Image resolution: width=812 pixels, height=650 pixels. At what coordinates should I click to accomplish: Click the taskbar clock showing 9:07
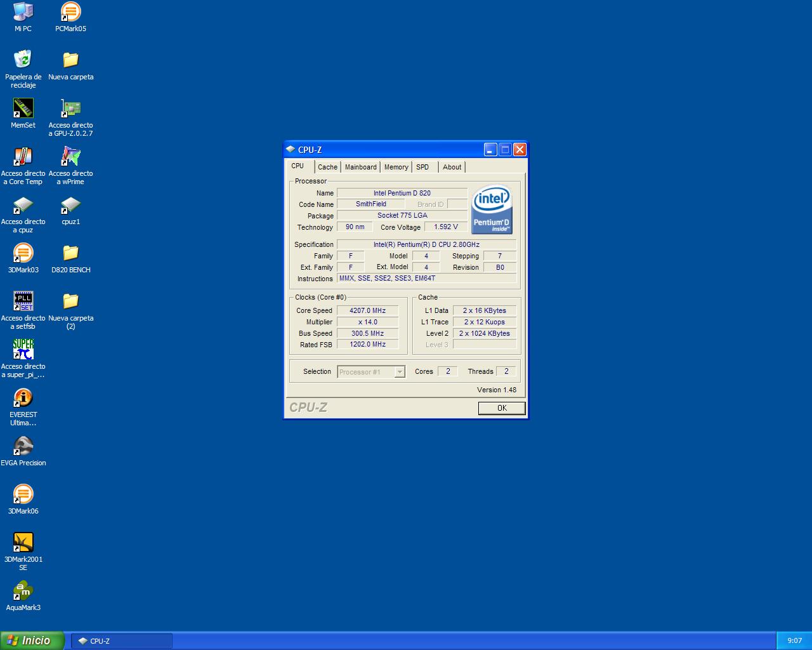[794, 640]
